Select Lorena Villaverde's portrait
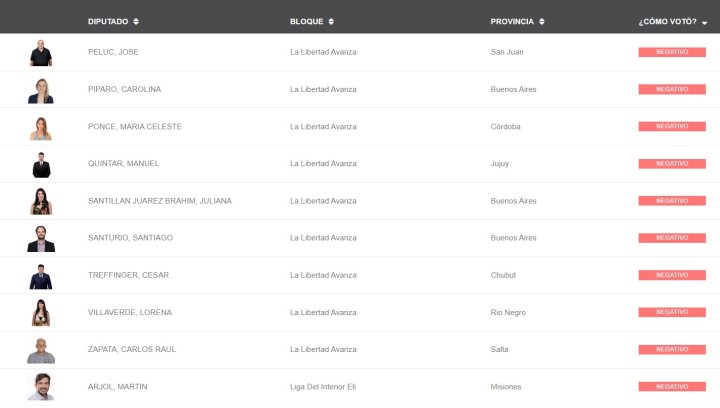Viewport: 720px width, 408px height. (x=41, y=313)
